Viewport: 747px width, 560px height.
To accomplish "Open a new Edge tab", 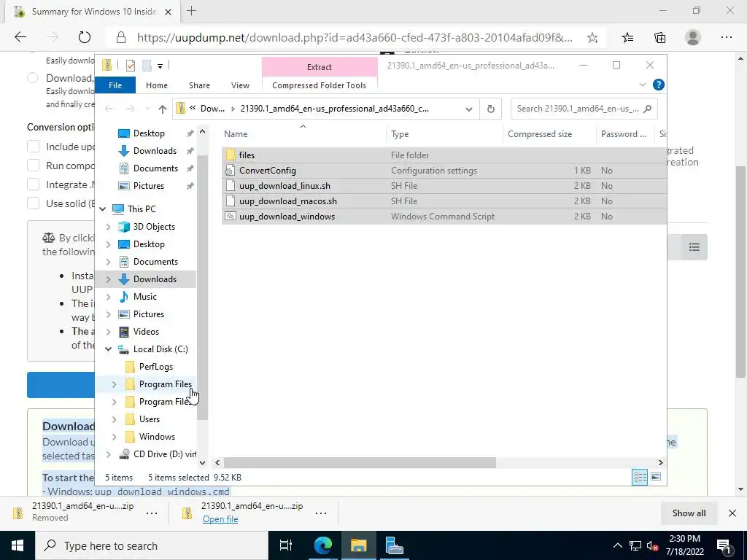I will 192,11.
